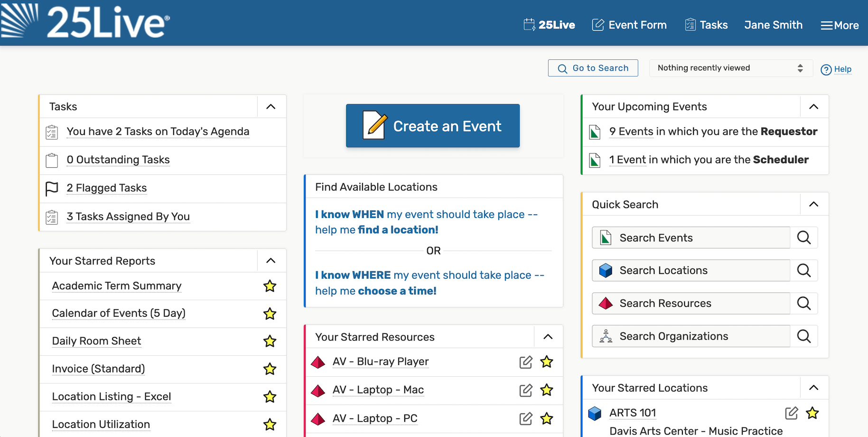
Task: Collapse the Your Starred Locations panel
Action: (814, 388)
